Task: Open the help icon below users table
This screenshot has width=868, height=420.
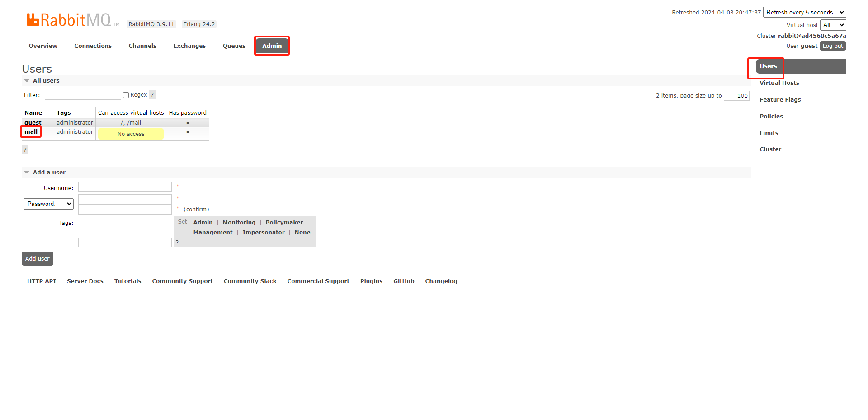Action: pos(25,149)
